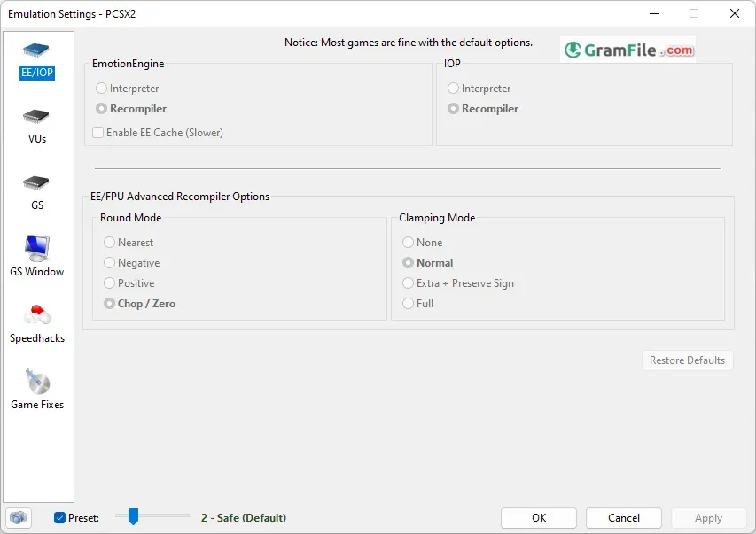Confirm settings with OK button
Viewport: 756px width, 534px height.
(x=539, y=517)
